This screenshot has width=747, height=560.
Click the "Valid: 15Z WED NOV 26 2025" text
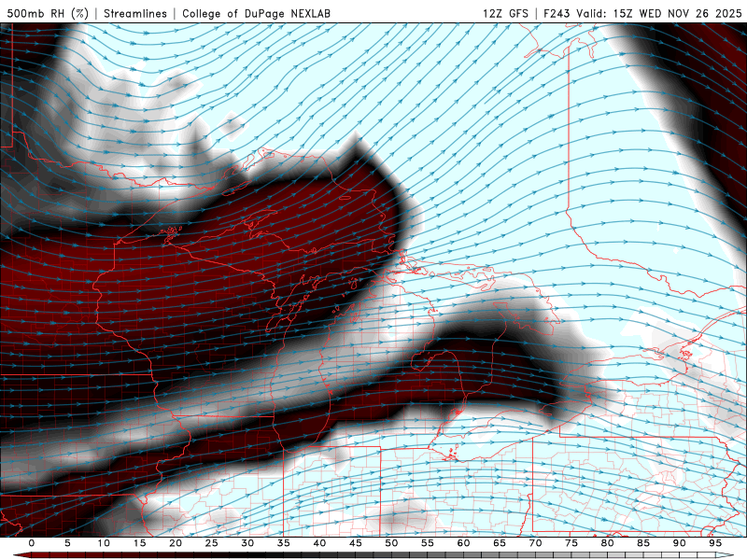click(659, 13)
